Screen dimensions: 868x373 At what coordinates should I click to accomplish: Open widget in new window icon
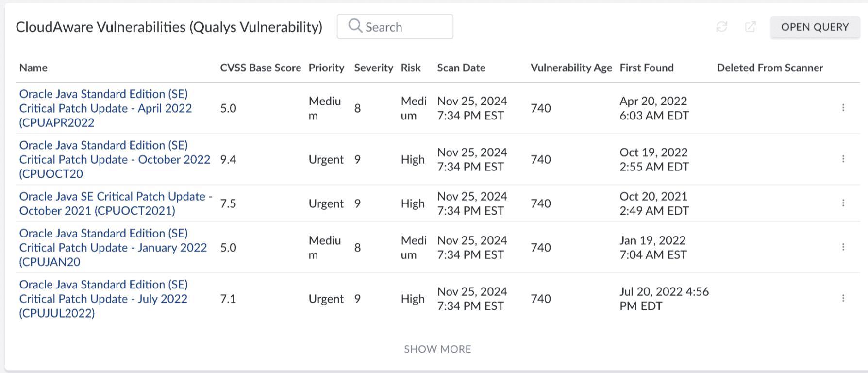tap(751, 27)
